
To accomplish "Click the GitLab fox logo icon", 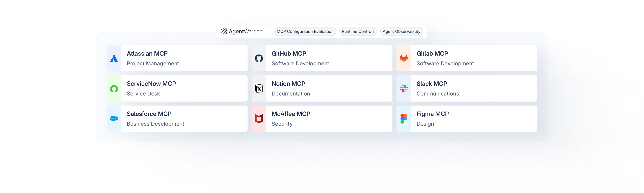I will coord(404,58).
